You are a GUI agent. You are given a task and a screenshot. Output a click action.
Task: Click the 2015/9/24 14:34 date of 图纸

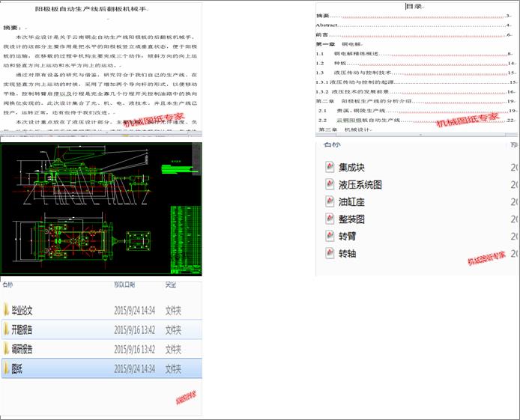pyautogui.click(x=134, y=368)
